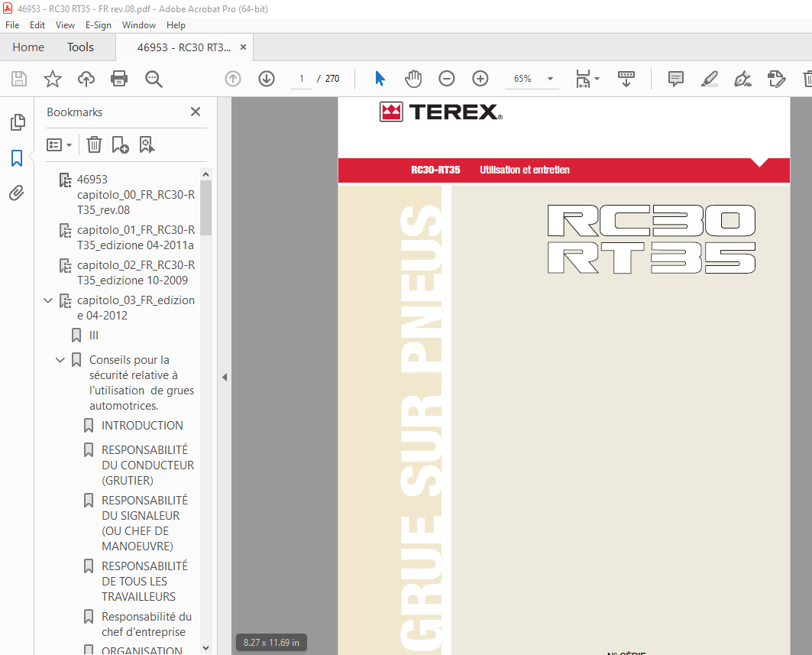Switch to the Tools tab
812x655 pixels.
click(80, 47)
